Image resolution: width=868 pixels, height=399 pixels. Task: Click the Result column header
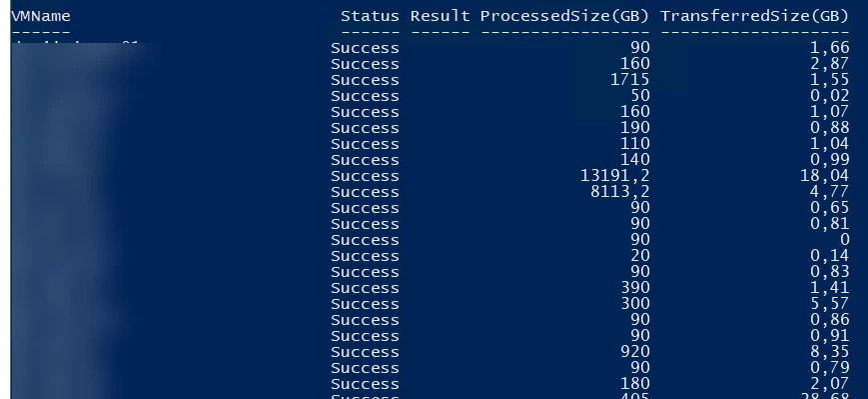coord(439,16)
